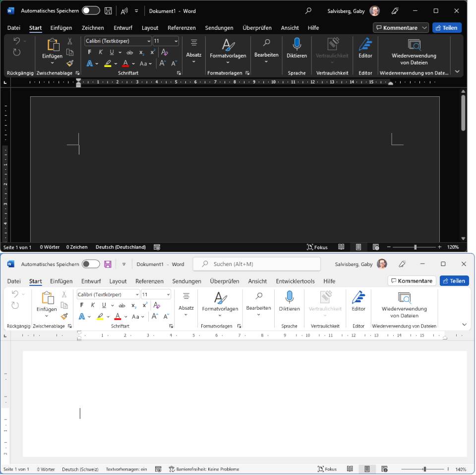
Task: Expand the Kommentare dropdown in the dark window
Action: click(425, 28)
